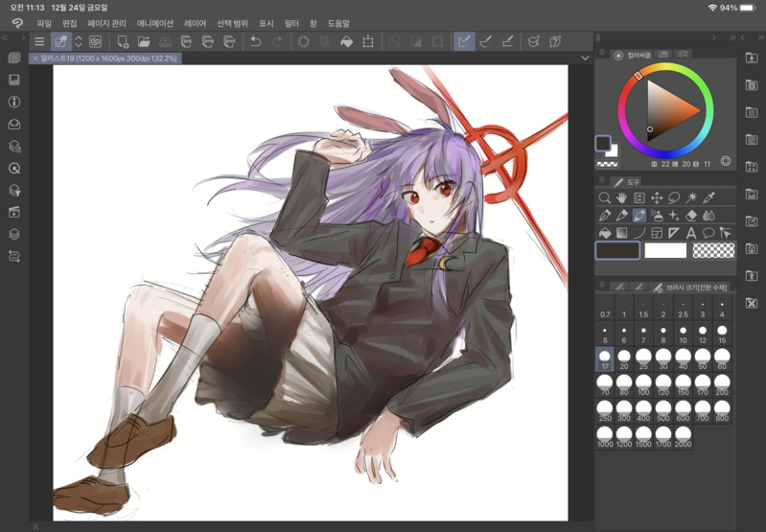Open the download material folder in right sidebar
Viewport: 766px width, 532px height.
pos(752,58)
